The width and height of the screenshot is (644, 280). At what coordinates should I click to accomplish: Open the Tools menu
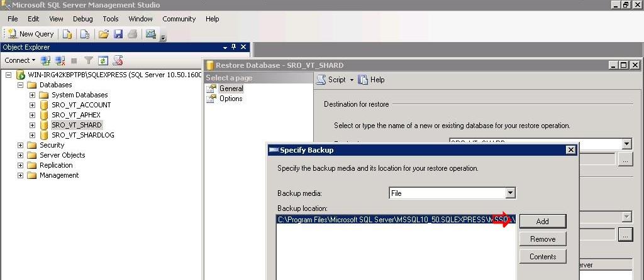[x=111, y=19]
